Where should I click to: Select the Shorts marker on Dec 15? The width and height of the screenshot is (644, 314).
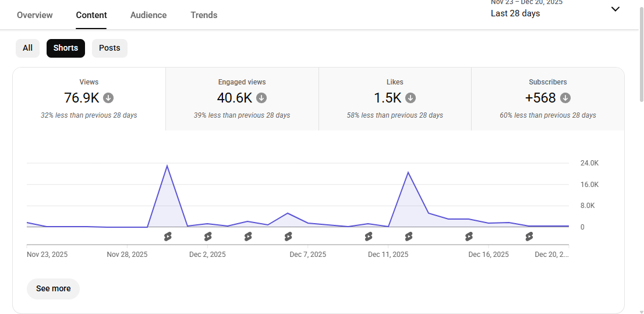469,237
